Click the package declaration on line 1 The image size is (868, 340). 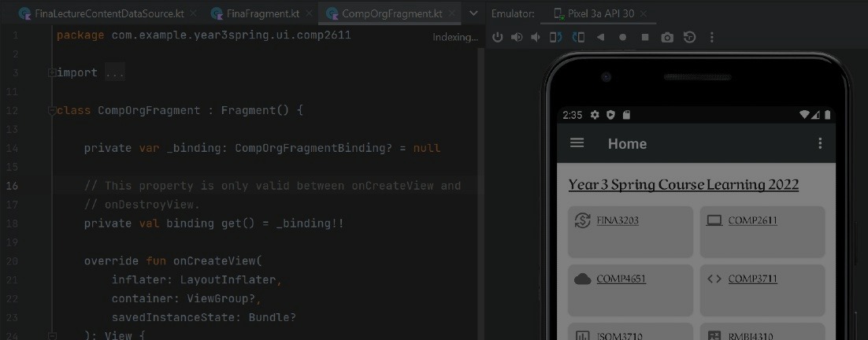(x=204, y=35)
